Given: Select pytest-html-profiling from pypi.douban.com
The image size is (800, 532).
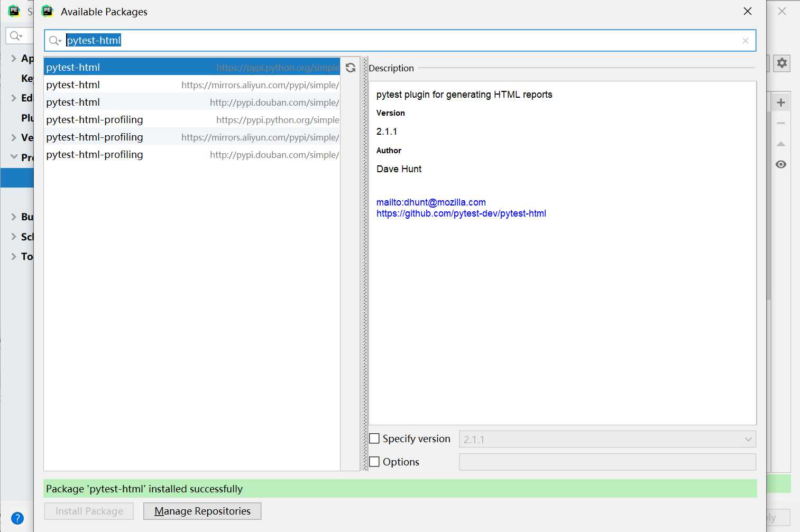Looking at the screenshot, I should tap(192, 154).
